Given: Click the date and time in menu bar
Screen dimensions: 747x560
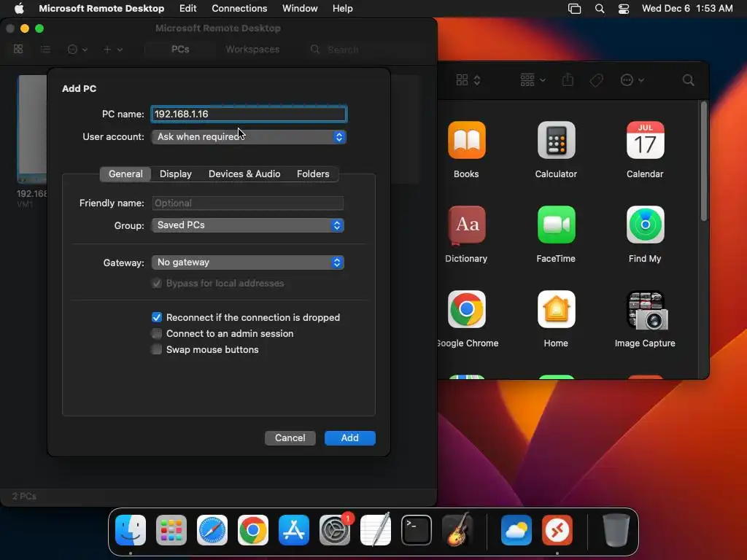Looking at the screenshot, I should click(687, 8).
